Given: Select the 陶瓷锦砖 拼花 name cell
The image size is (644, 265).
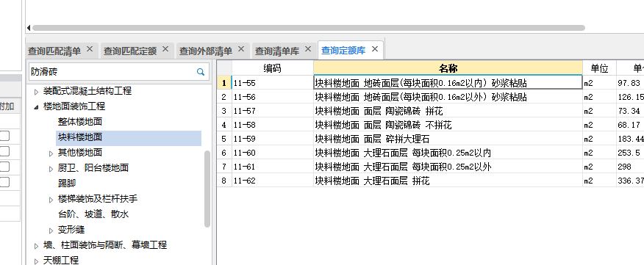Looking at the screenshot, I should (448, 111).
